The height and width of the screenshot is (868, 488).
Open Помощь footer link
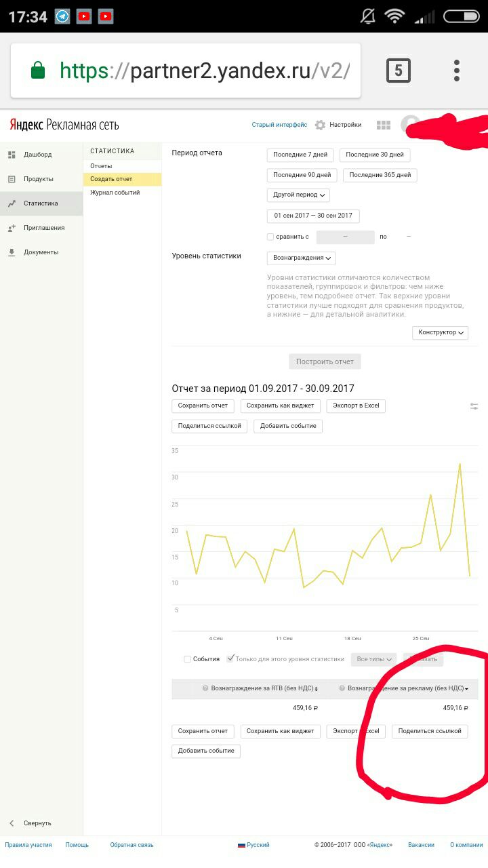(x=77, y=845)
